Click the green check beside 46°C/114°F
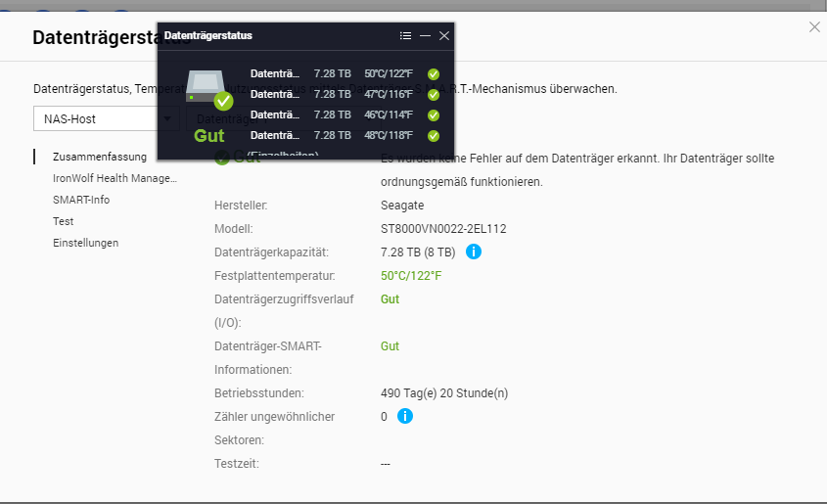Screen dimensions: 827x504 [x=434, y=115]
